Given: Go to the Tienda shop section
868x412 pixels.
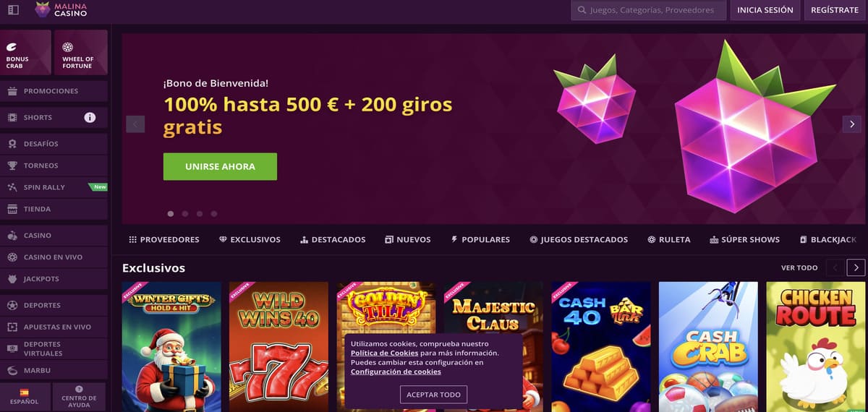Looking at the screenshot, I should [x=54, y=209].
